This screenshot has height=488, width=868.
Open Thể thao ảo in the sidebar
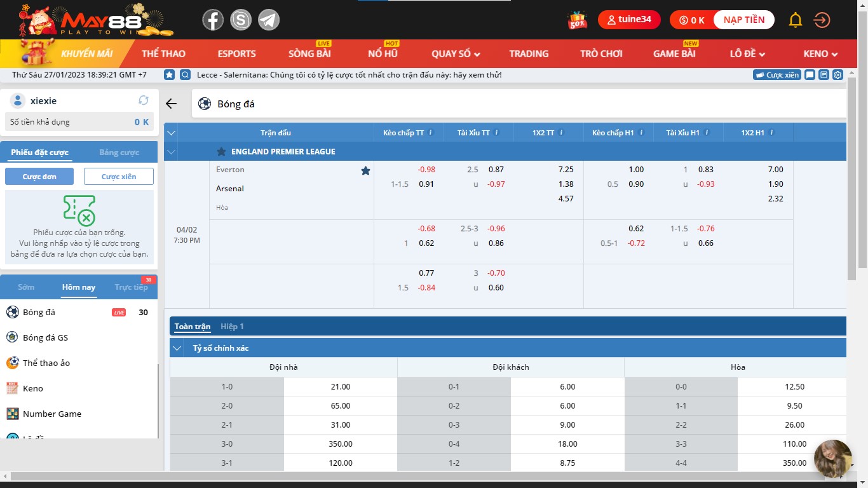click(46, 363)
